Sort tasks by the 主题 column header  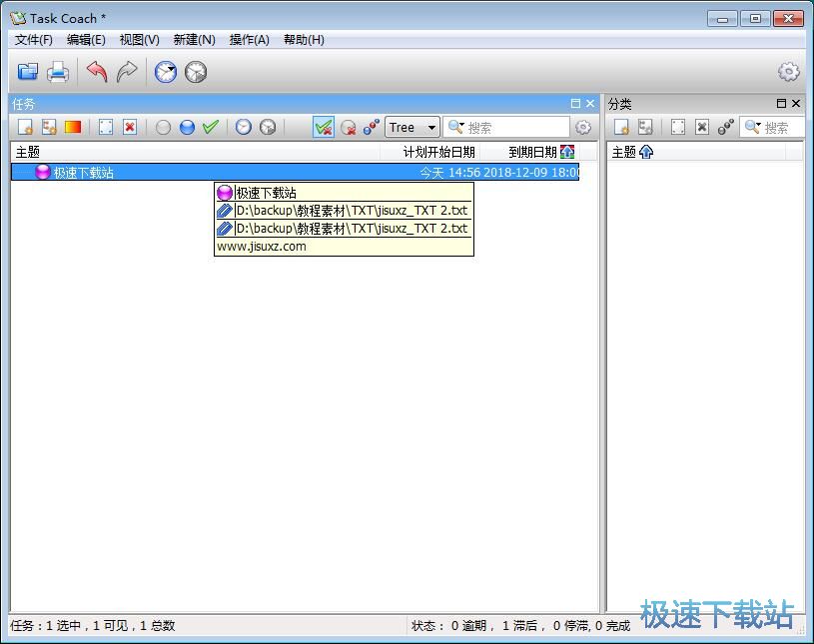pos(195,152)
